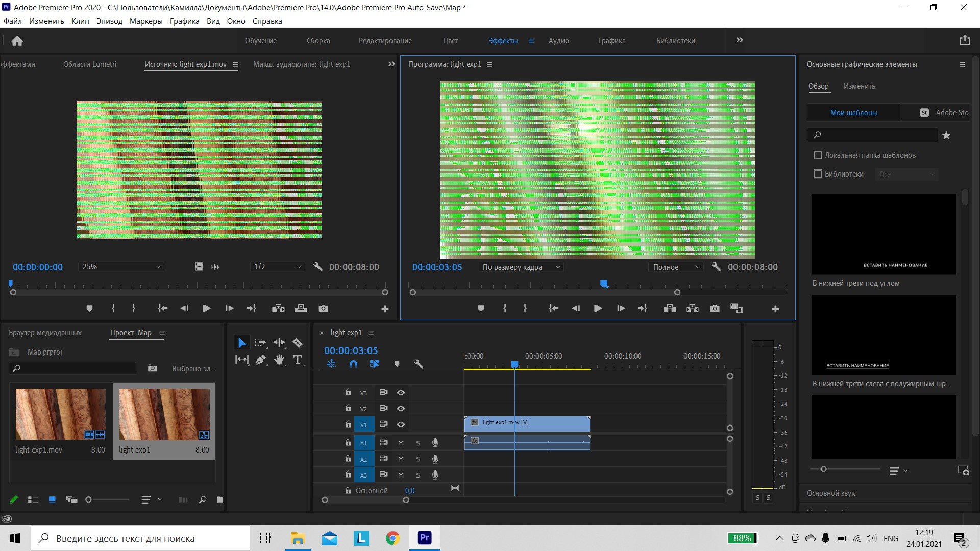Enable Snap in the timeline toolbar

point(353,364)
